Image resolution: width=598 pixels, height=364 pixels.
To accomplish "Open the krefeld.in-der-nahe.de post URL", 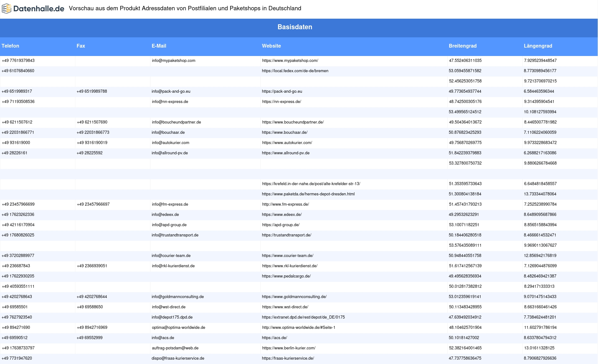I will [311, 184].
